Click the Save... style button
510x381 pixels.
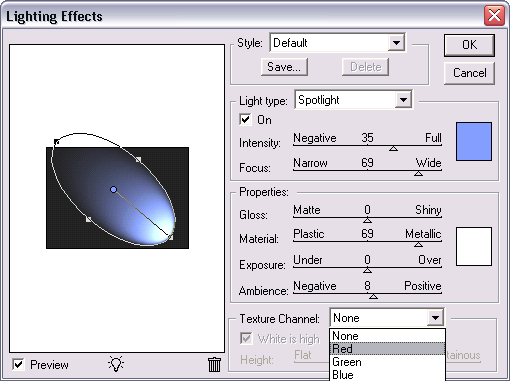[284, 67]
